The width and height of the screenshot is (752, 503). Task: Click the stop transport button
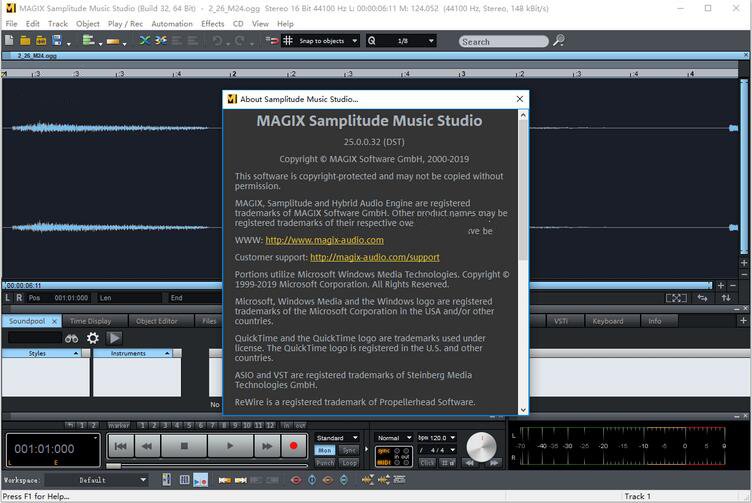184,446
